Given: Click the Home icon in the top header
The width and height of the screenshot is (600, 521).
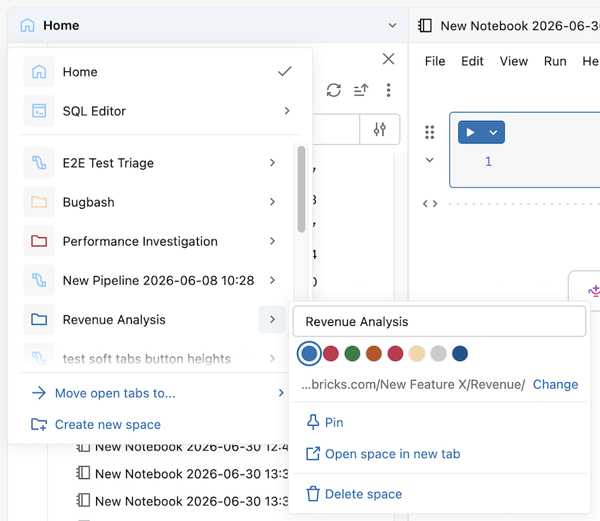Looking at the screenshot, I should 27,26.
